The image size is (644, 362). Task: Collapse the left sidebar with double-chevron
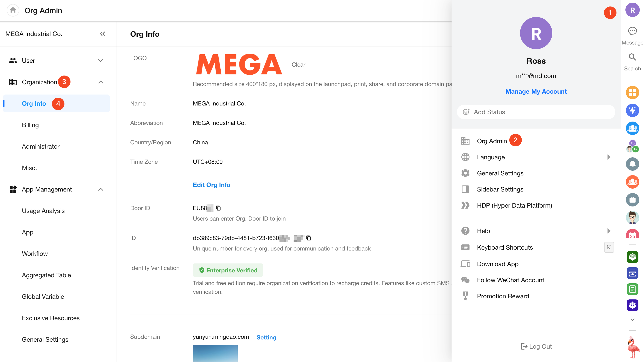click(102, 34)
